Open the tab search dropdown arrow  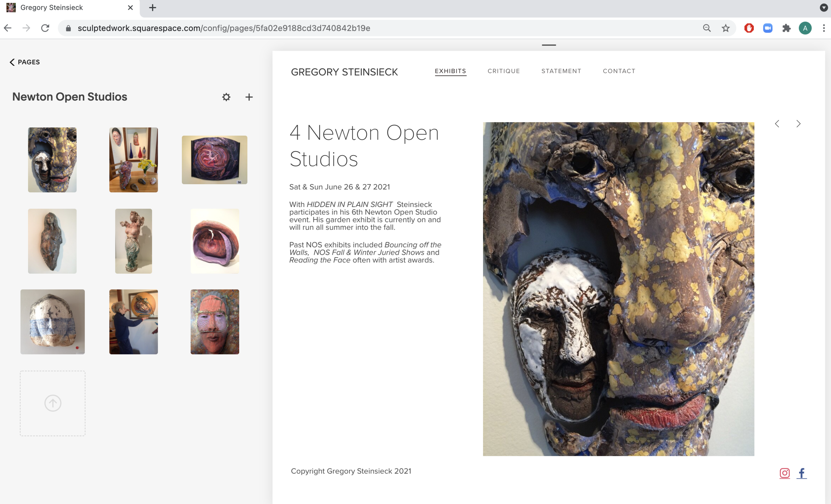point(824,7)
